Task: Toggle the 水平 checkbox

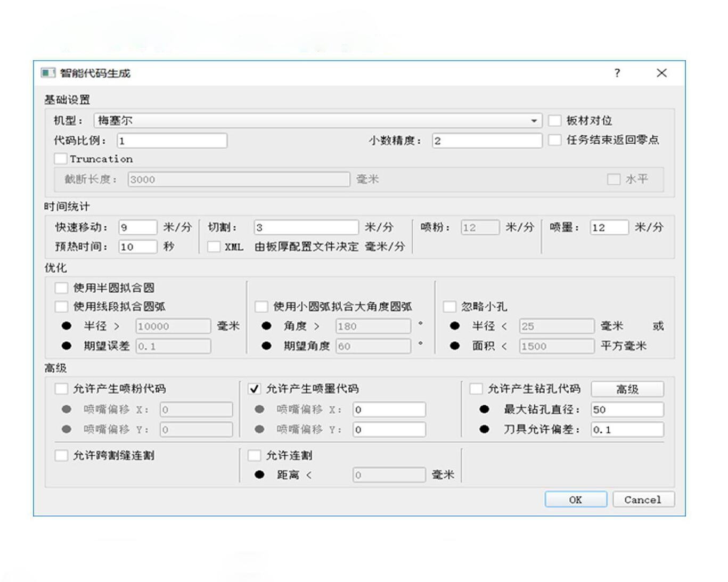Action: (x=614, y=179)
